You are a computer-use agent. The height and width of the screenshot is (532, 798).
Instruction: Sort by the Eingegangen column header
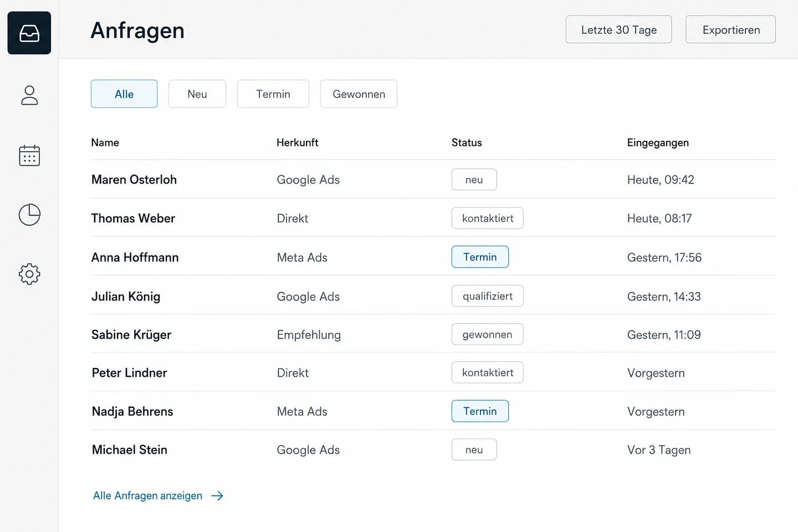point(658,142)
